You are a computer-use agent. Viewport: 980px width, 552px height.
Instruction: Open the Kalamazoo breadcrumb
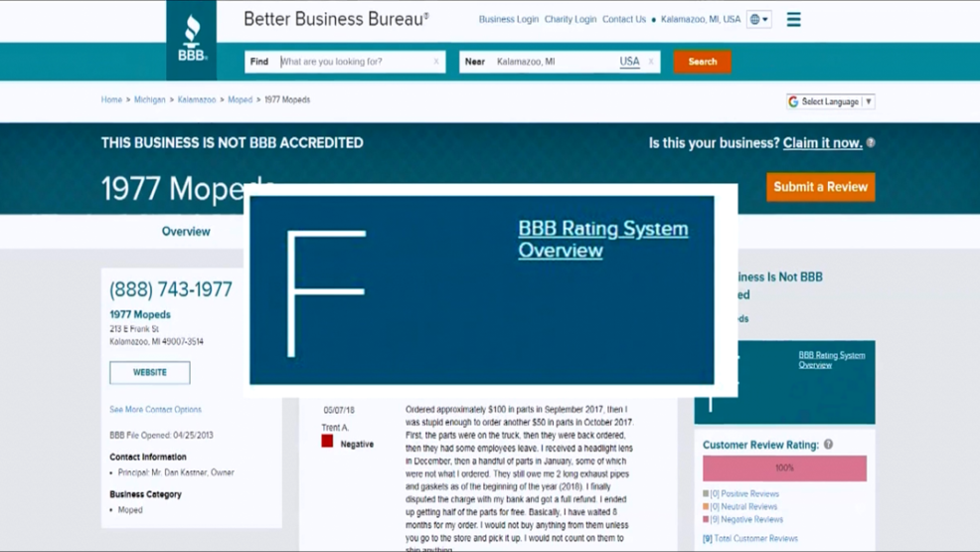(196, 99)
